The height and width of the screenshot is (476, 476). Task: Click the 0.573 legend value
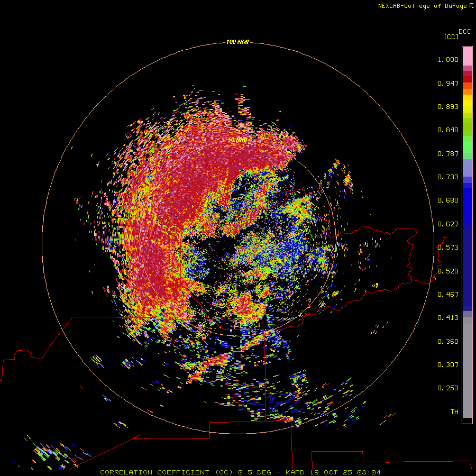[448, 248]
